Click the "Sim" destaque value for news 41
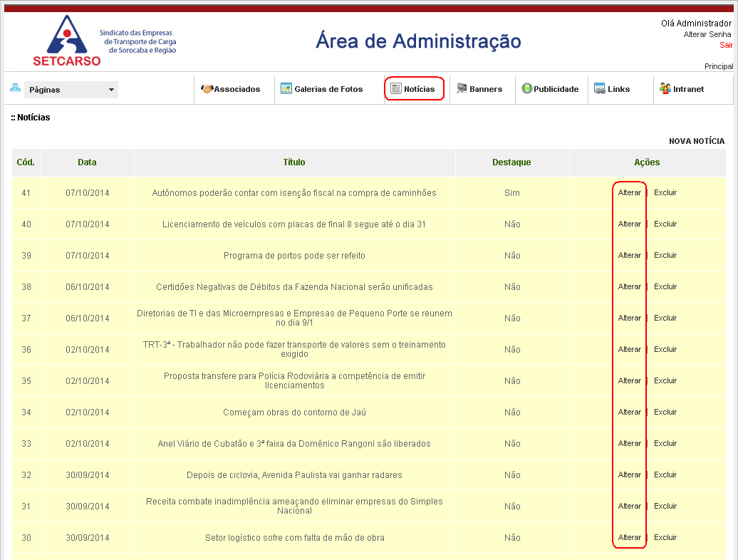 511,193
